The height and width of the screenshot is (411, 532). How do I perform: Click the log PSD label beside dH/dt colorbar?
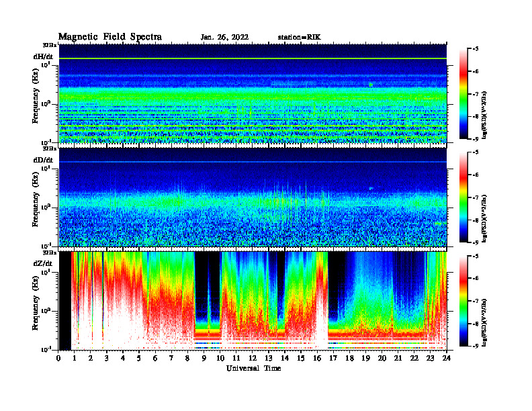coord(484,115)
